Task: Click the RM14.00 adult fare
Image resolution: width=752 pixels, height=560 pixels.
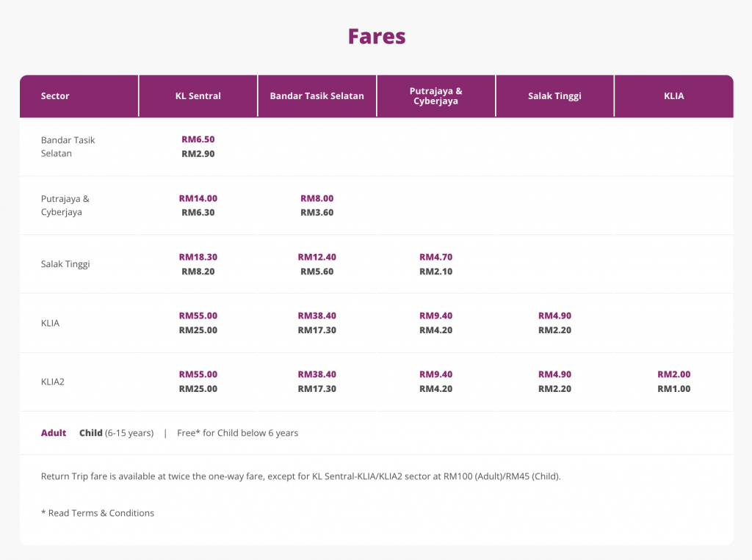Action: [x=198, y=198]
